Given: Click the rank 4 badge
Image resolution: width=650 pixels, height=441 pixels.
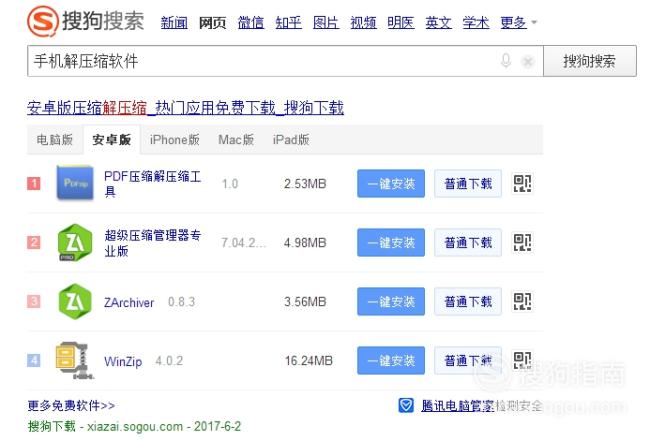Looking at the screenshot, I should click(x=34, y=360).
